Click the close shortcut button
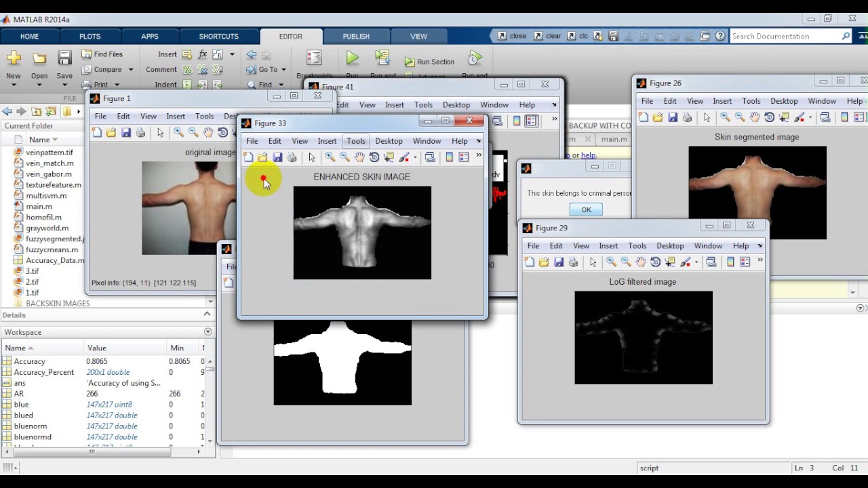This screenshot has height=488, width=868. pos(512,36)
